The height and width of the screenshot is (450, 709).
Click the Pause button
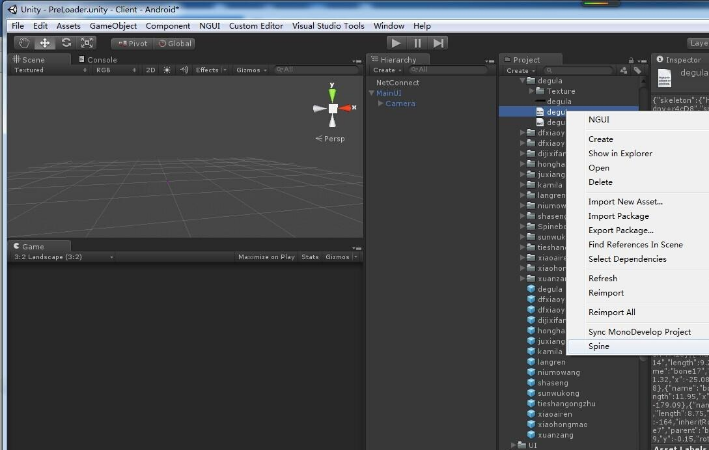(x=417, y=43)
